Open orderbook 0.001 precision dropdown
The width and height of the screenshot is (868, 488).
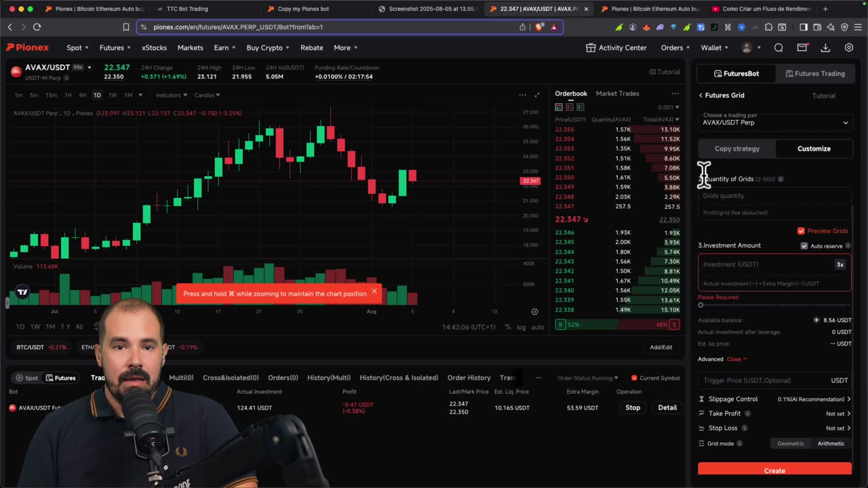[x=668, y=107]
